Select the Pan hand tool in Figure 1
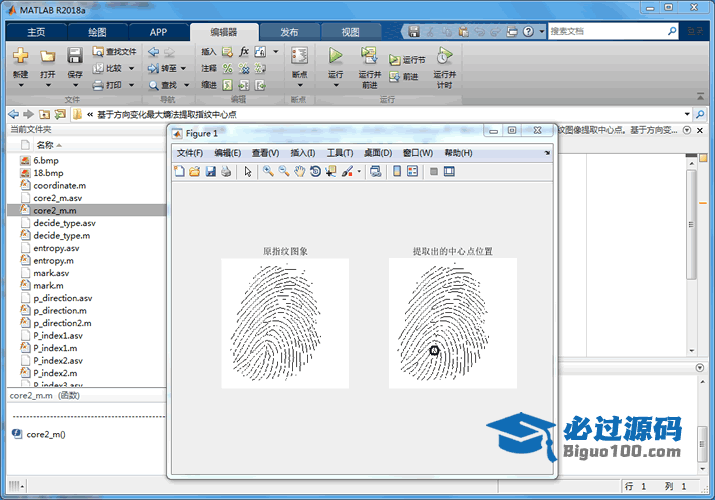 coord(299,171)
